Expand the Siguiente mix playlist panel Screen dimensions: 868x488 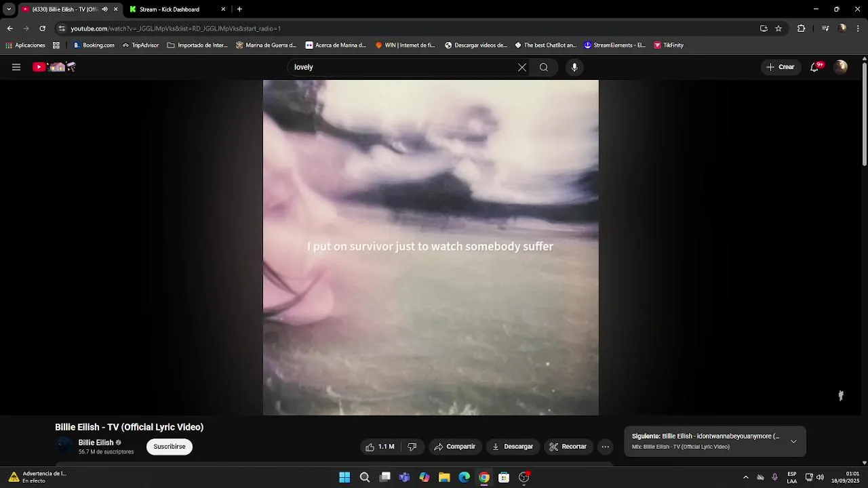pyautogui.click(x=793, y=441)
